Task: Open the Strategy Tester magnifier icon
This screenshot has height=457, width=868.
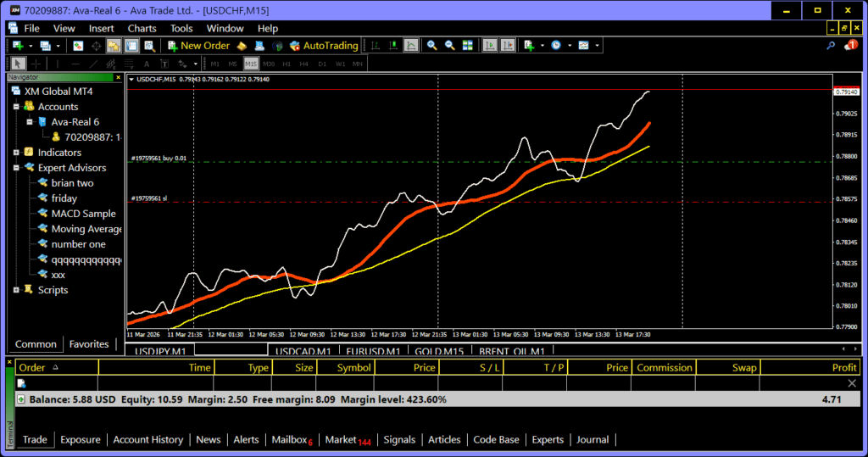Action: (x=149, y=46)
